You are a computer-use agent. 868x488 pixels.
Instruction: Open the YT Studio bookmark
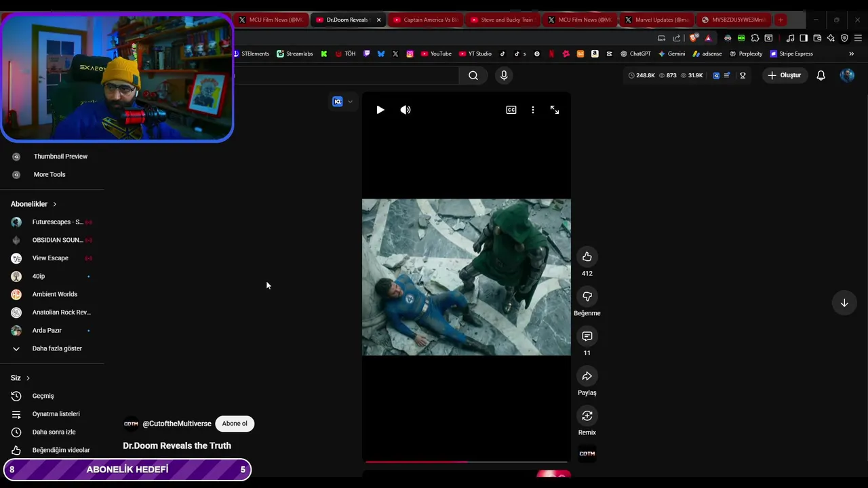point(475,54)
